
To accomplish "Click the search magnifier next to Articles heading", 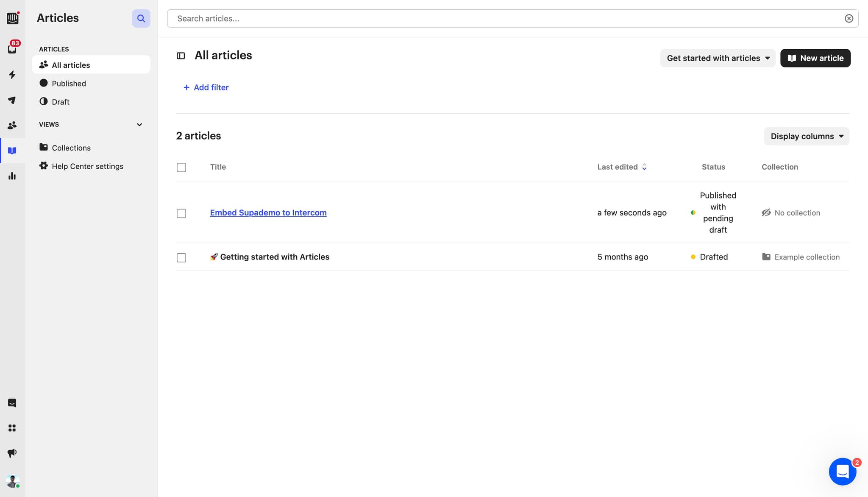I will tap(141, 18).
